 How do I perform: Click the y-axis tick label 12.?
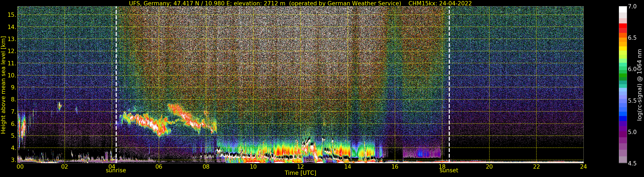click(x=12, y=51)
